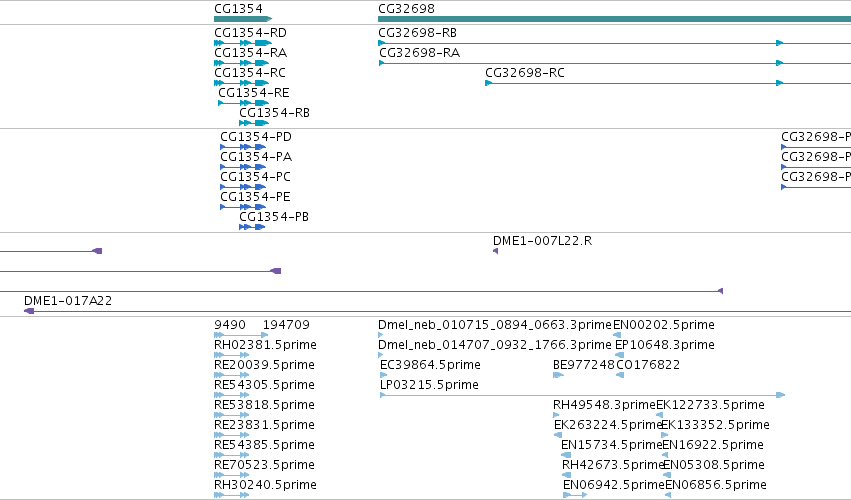Select the BE977248 EST
Viewport: 851px width, 500px height.
[x=584, y=365]
